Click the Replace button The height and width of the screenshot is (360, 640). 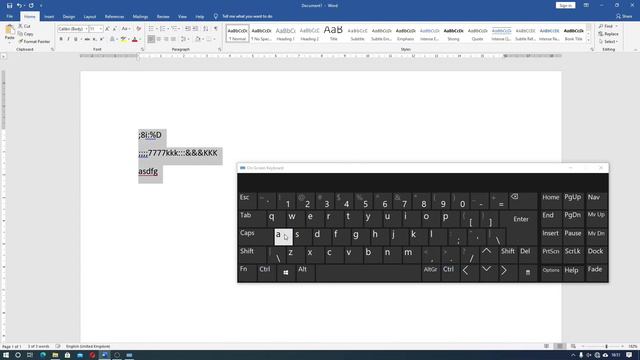coord(609,34)
